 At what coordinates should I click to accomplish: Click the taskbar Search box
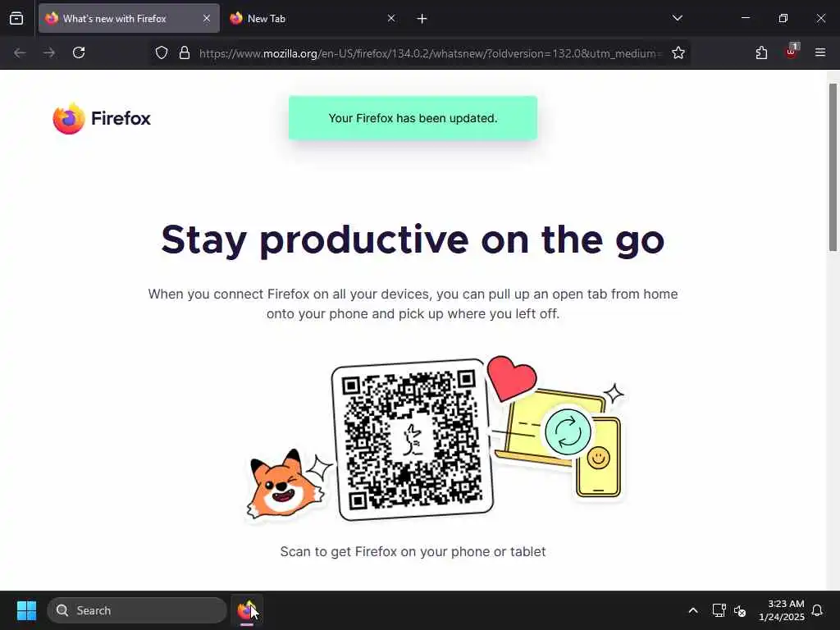[137, 610]
